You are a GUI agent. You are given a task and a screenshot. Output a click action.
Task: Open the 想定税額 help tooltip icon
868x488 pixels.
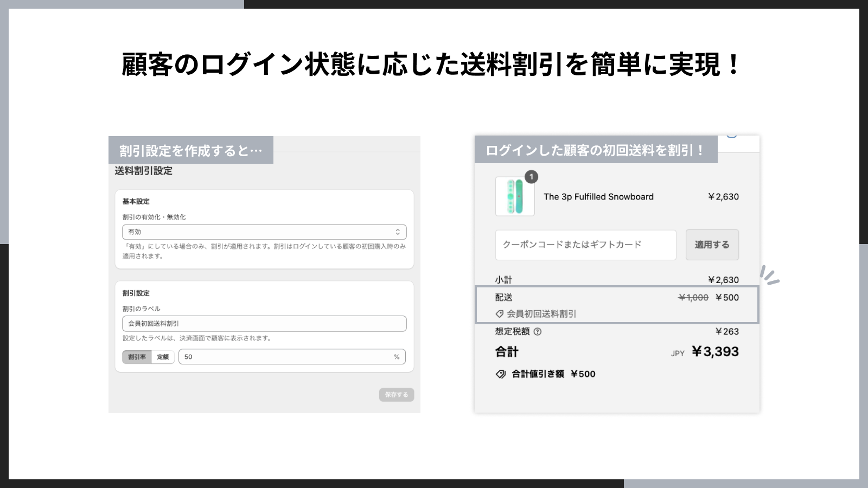537,331
